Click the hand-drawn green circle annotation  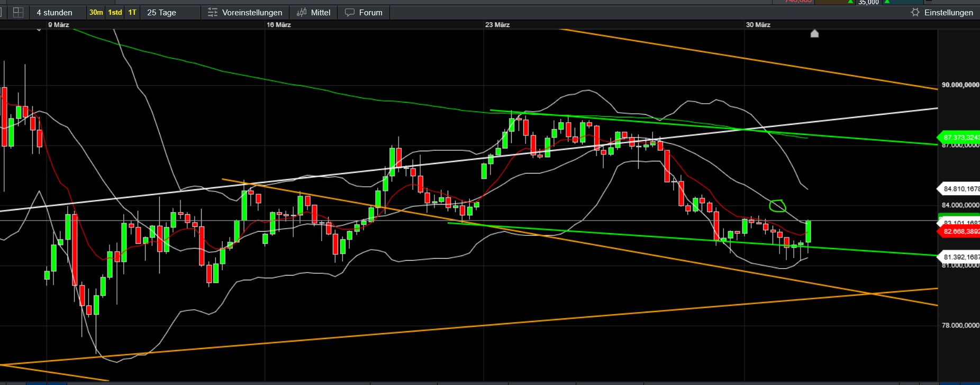pyautogui.click(x=777, y=205)
